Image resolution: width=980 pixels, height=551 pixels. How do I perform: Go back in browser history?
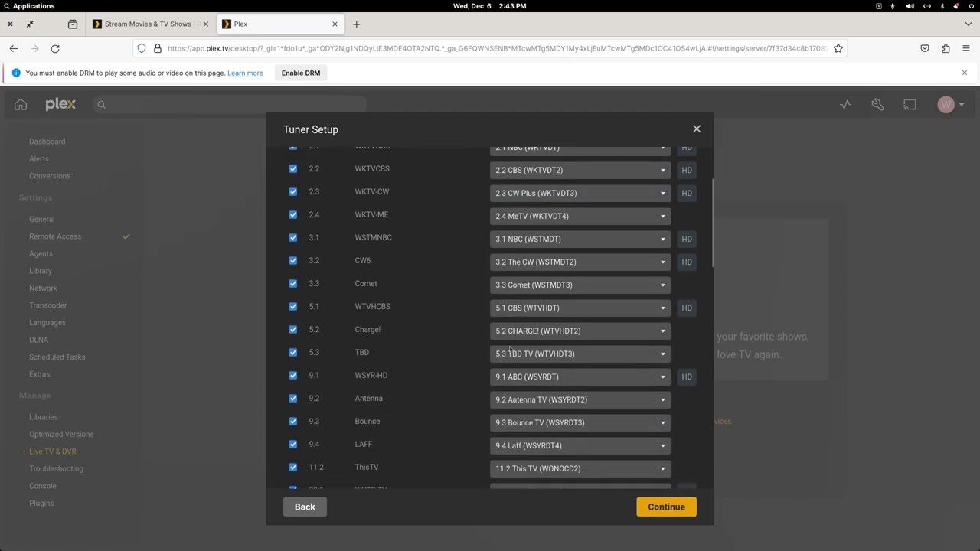[14, 48]
